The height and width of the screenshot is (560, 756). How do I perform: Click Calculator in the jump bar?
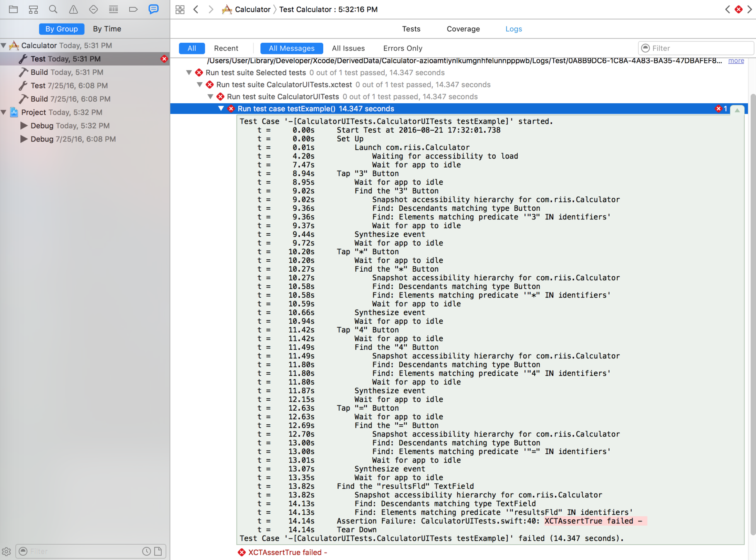(x=252, y=10)
